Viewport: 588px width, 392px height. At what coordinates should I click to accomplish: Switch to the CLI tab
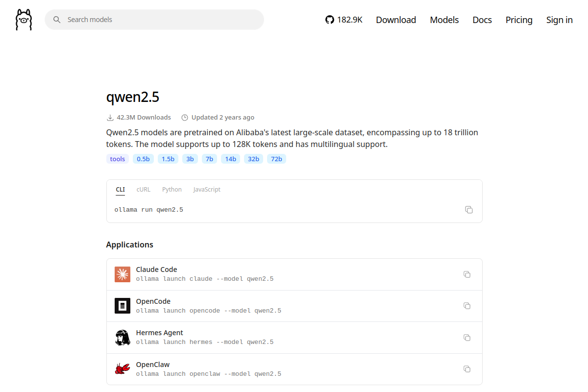click(120, 190)
